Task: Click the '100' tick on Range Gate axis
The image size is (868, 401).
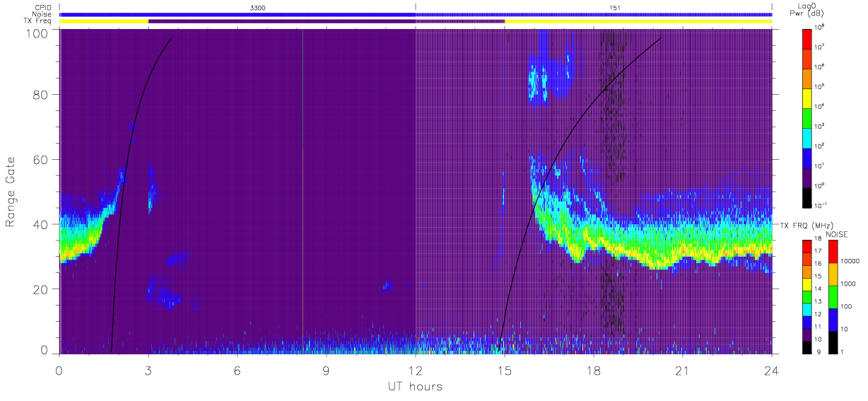Action: coord(38,33)
